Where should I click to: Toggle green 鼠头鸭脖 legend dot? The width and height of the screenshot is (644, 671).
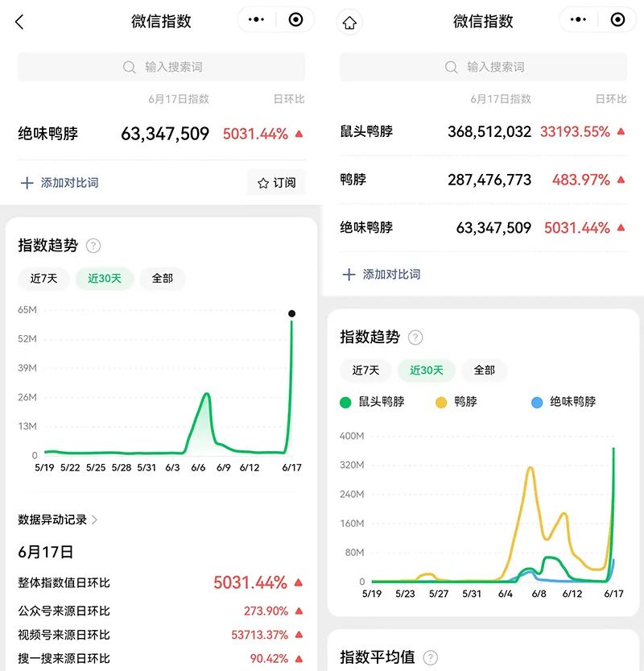tap(345, 402)
